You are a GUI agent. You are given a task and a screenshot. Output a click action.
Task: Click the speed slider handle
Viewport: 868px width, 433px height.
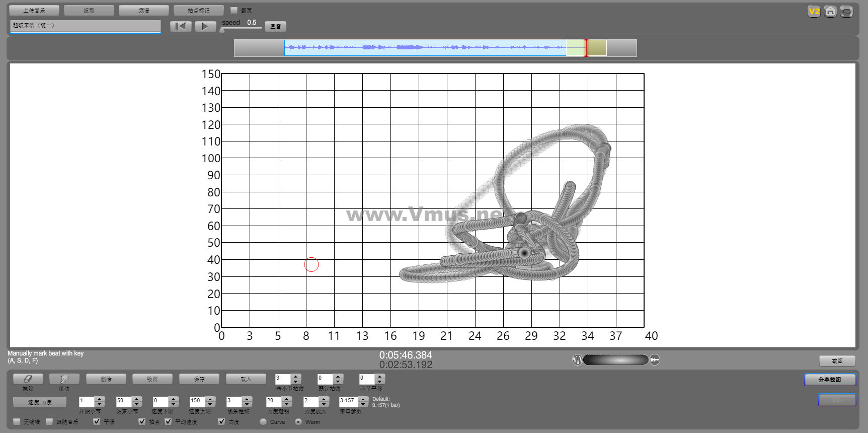point(222,30)
